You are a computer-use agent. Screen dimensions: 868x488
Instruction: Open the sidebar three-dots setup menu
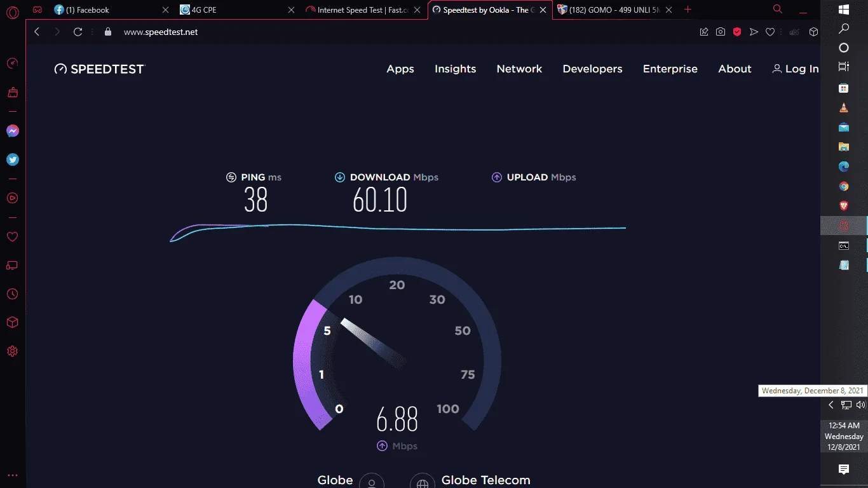pyautogui.click(x=12, y=475)
